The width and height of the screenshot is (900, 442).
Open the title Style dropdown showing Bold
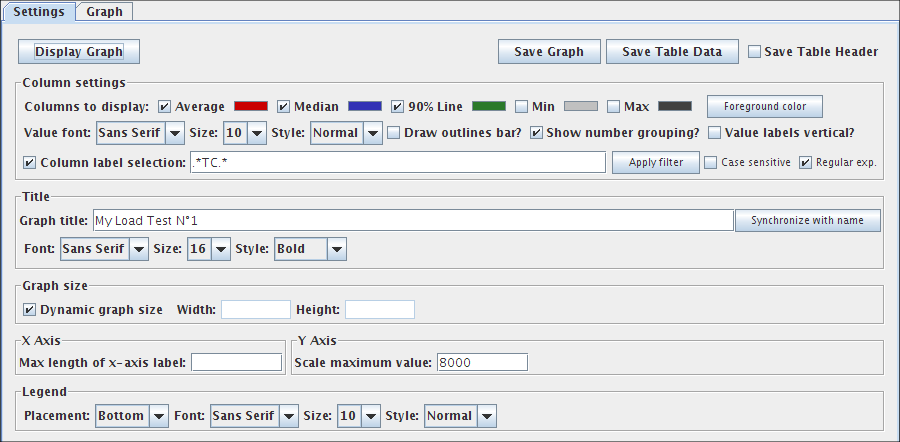click(310, 249)
